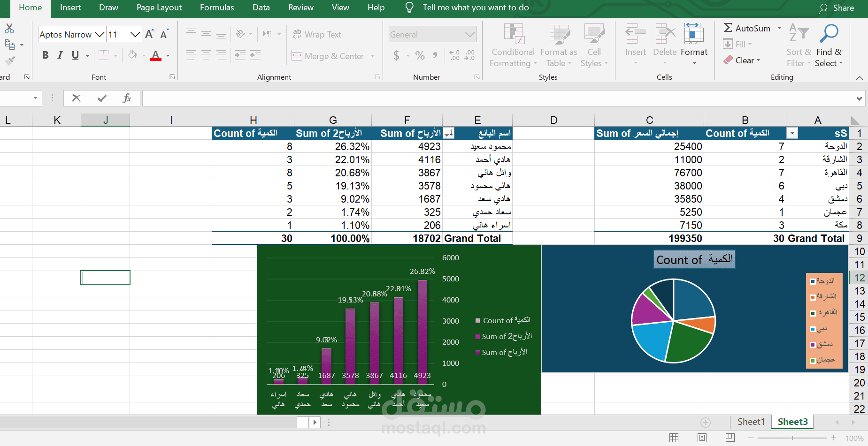Image resolution: width=868 pixels, height=446 pixels.
Task: Open Cell Styles gallery
Action: point(594,45)
